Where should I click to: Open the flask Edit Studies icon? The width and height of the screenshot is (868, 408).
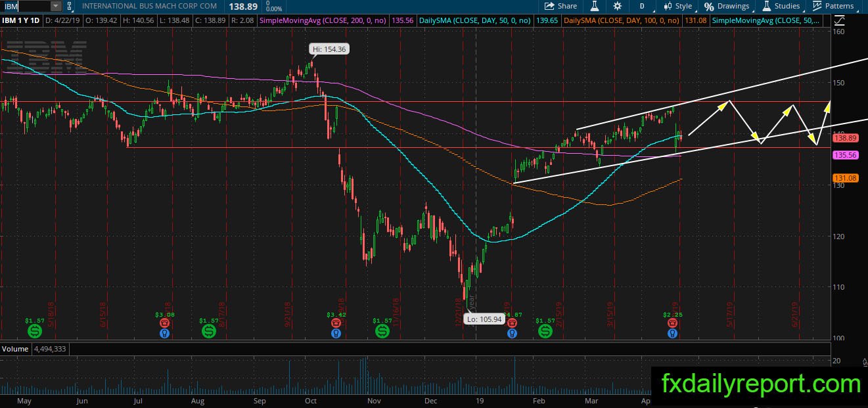tap(595, 6)
